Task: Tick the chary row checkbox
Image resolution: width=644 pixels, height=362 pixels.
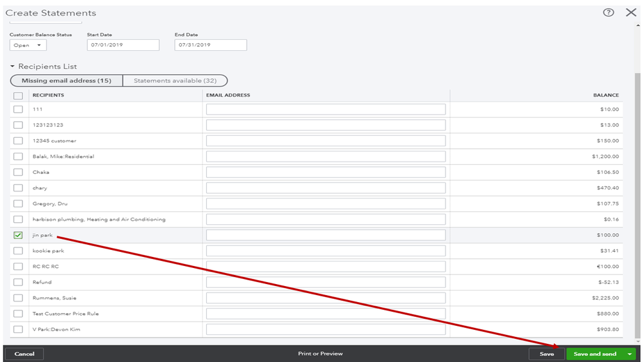Action: click(x=18, y=188)
